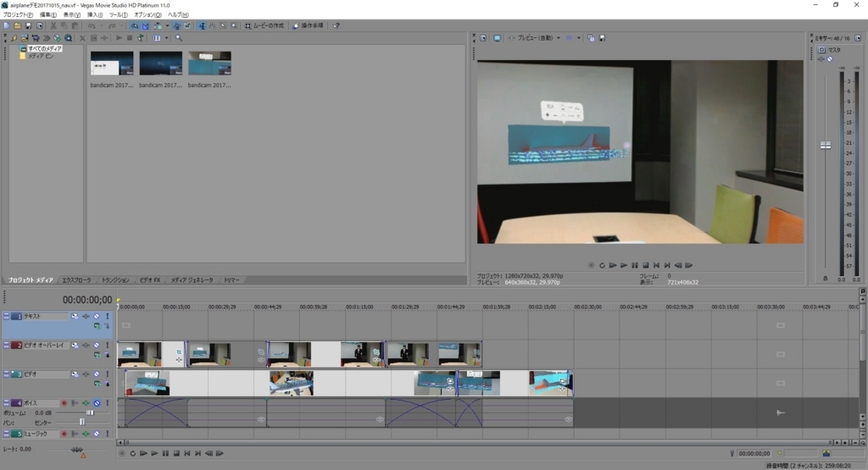Screen dimensions: 868x470
Task: Open the preview overlays grid dropdown
Action: click(x=579, y=38)
